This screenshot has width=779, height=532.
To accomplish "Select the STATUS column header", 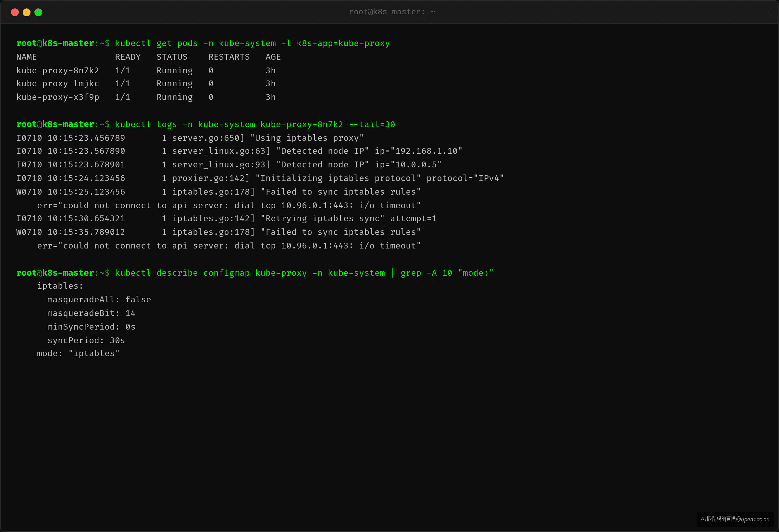I will (x=172, y=57).
